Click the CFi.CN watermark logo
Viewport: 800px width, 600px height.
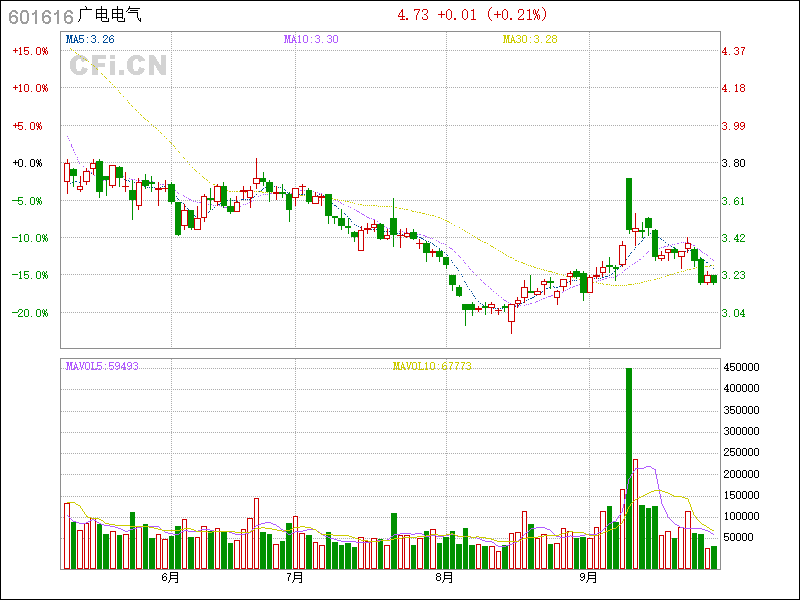[118, 66]
